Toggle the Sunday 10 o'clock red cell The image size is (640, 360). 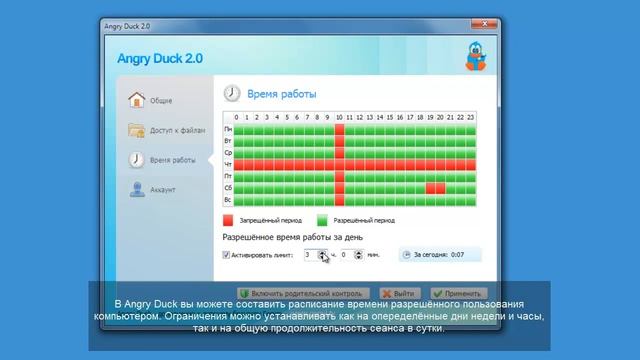coord(339,200)
